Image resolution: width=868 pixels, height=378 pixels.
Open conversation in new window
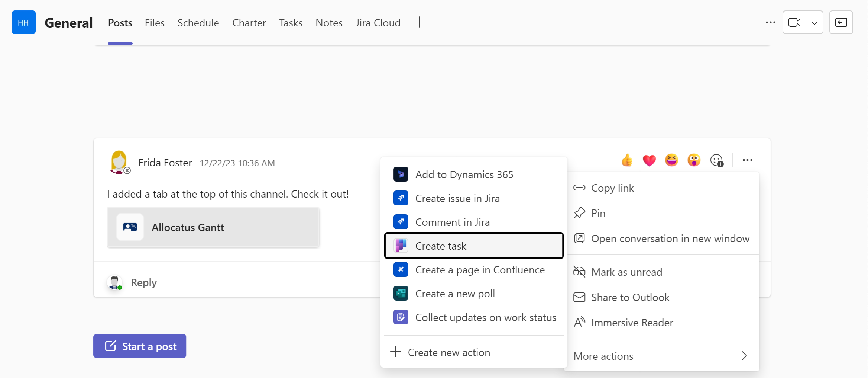663,238
